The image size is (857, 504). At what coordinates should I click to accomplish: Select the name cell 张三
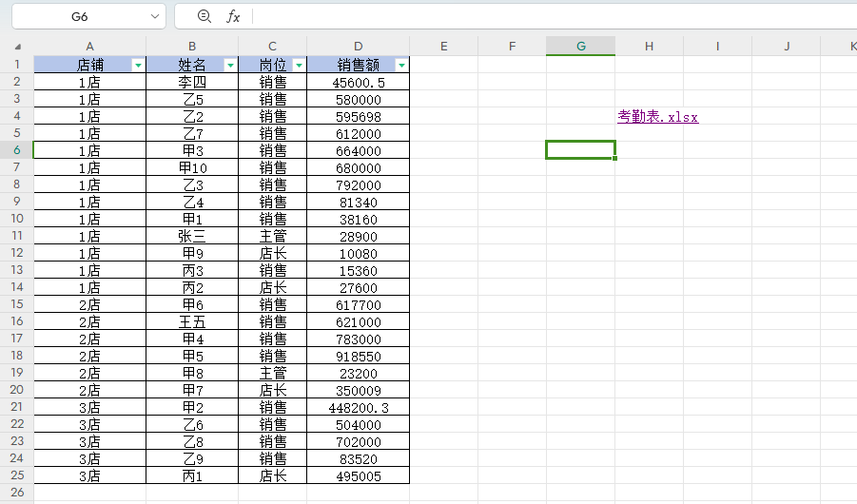pos(192,236)
